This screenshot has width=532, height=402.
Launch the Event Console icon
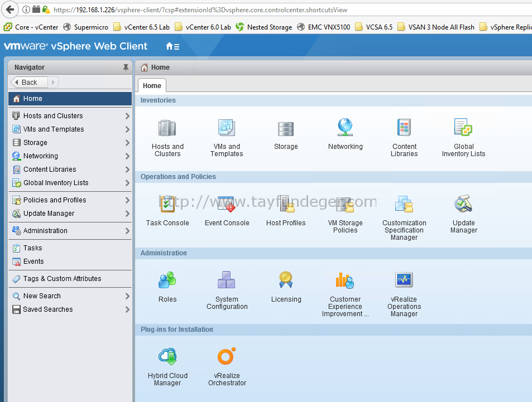(226, 204)
